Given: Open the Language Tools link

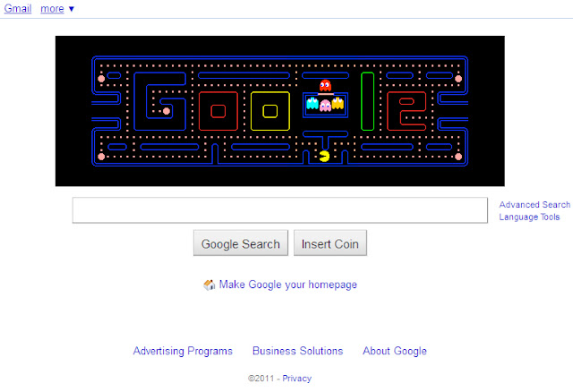Looking at the screenshot, I should (x=529, y=217).
